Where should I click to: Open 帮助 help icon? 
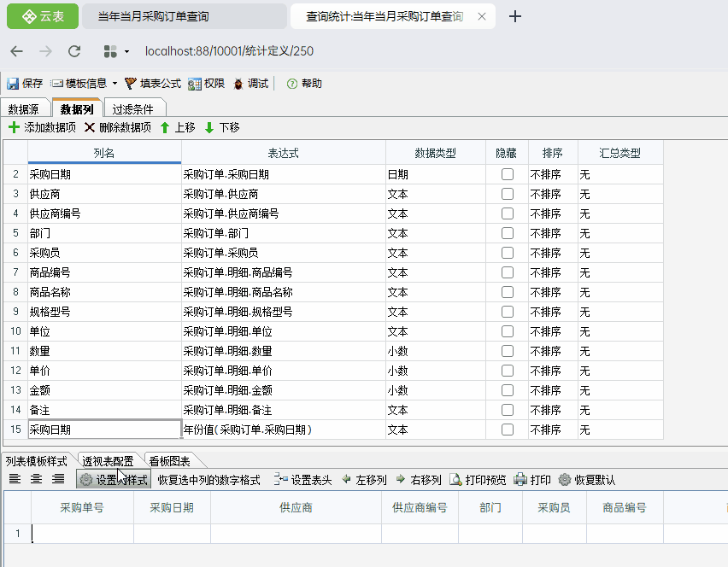tap(292, 84)
